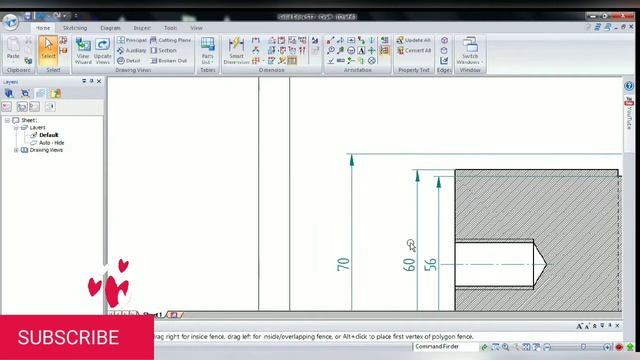This screenshot has width=640, height=360.
Task: Collapse the Sheet tree node
Action: (x=7, y=120)
